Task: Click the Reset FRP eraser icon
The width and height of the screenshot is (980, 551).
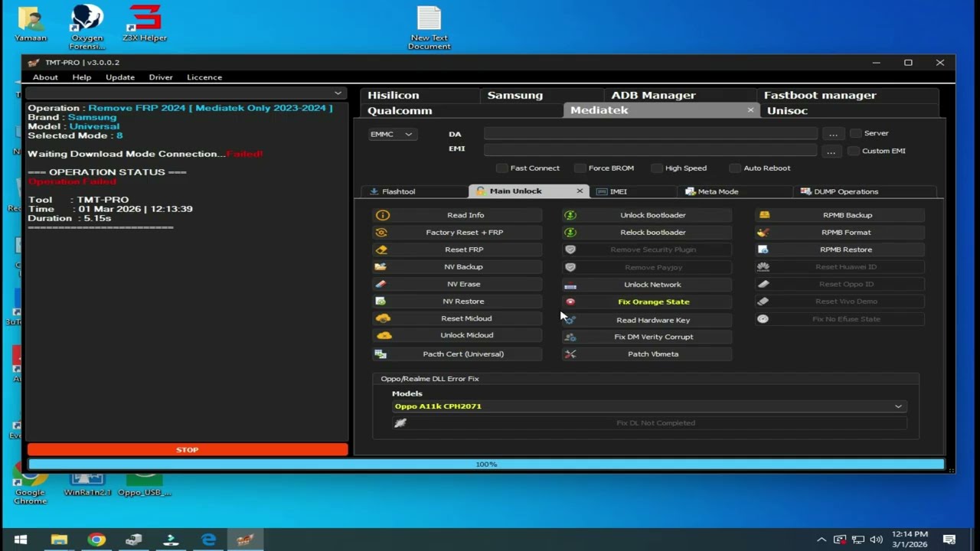Action: click(381, 249)
